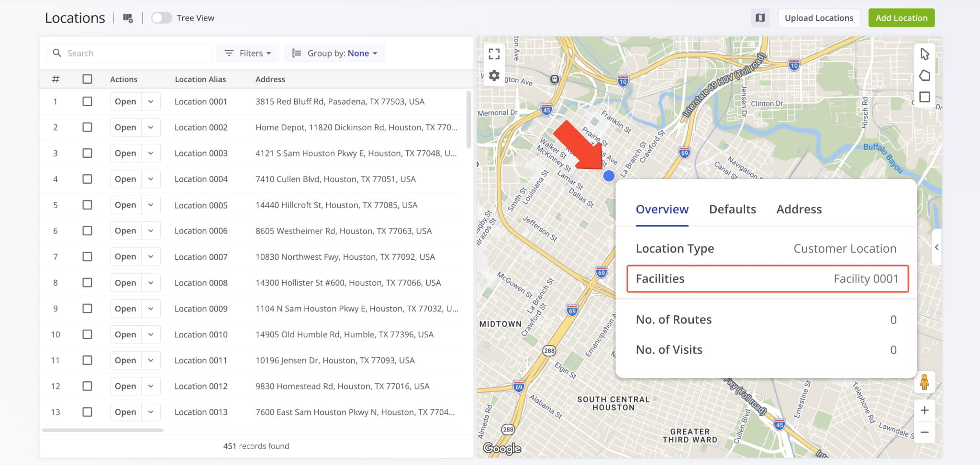Check the select-all checkbox in the table header
Image resolution: width=980 pixels, height=465 pixels.
click(87, 79)
